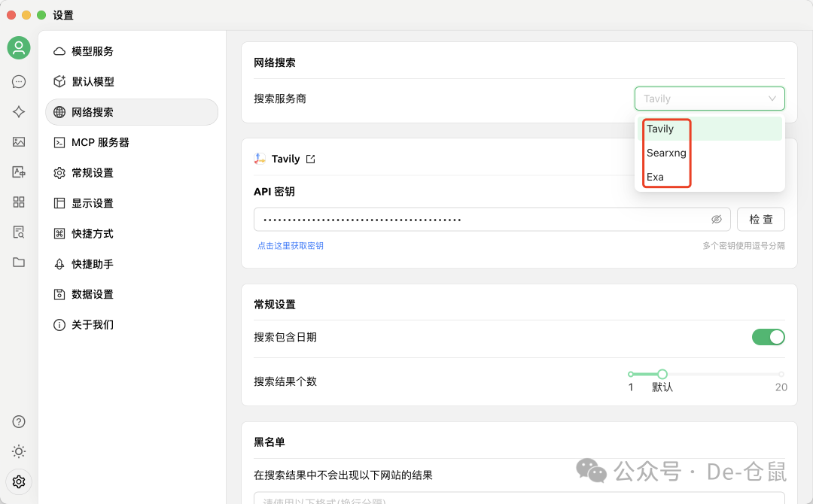Open the mini apps grid icon
Image resolution: width=813 pixels, height=504 pixels.
(18, 202)
